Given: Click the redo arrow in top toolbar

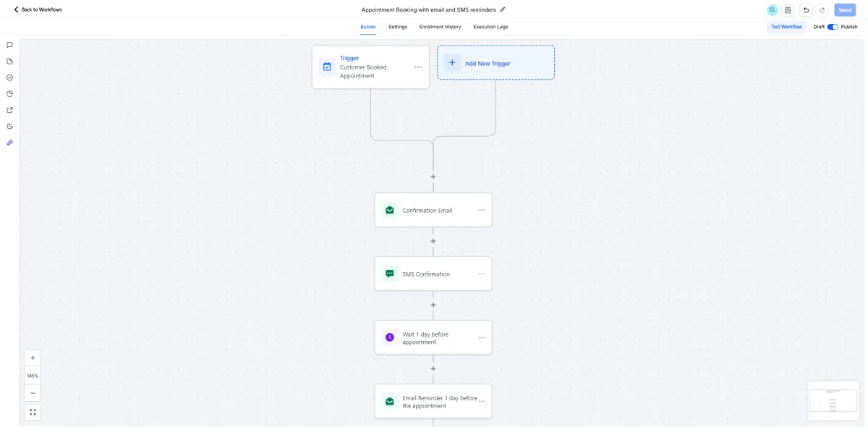Looking at the screenshot, I should point(822,10).
